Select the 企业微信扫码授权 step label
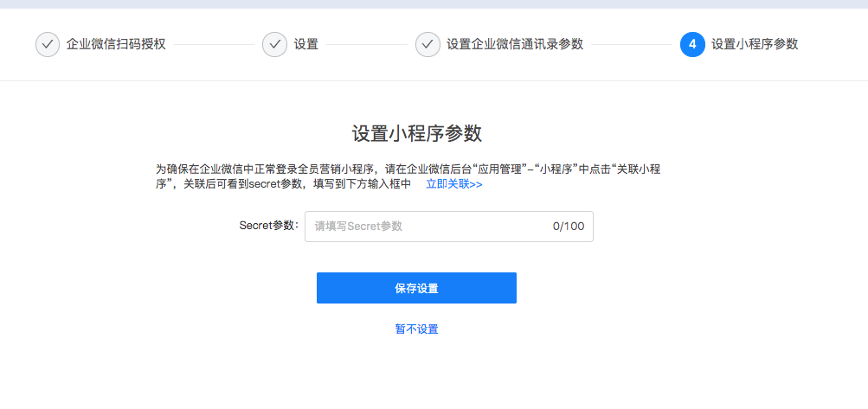 (116, 44)
